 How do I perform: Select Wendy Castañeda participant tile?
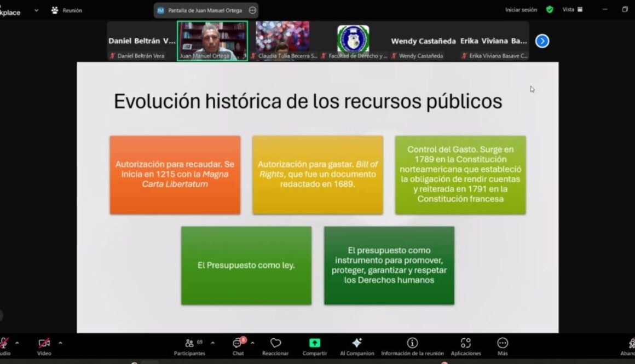click(x=423, y=41)
